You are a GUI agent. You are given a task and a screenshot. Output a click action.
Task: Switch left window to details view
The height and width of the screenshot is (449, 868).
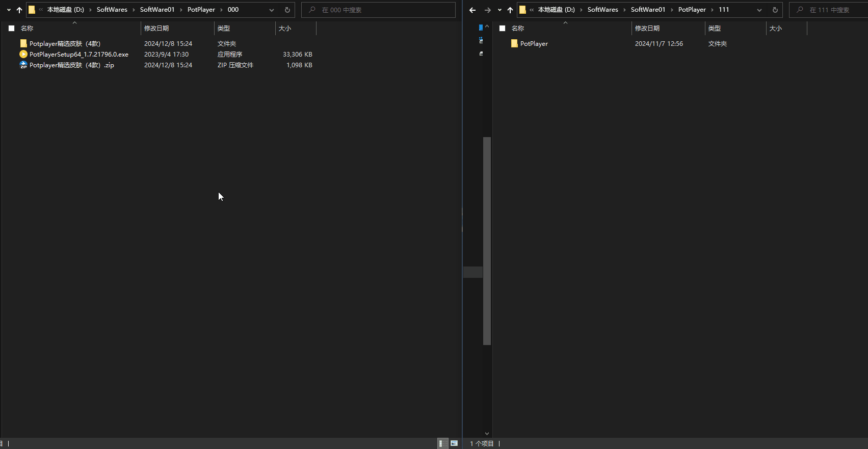coord(443,443)
